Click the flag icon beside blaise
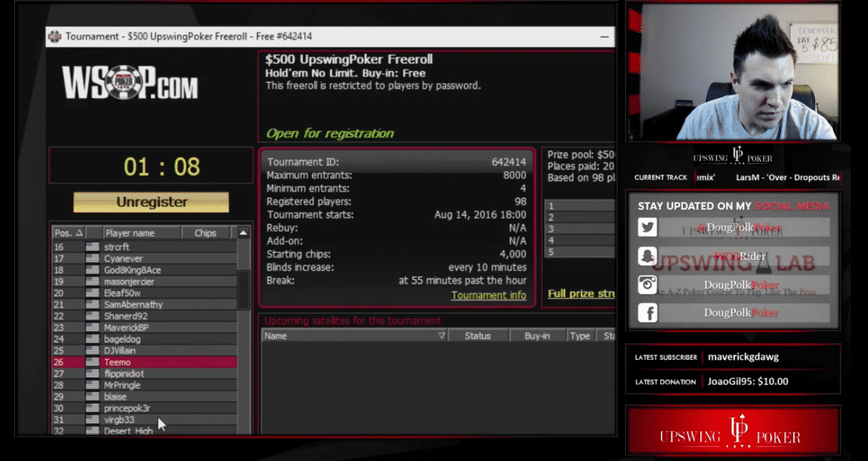 coord(93,397)
